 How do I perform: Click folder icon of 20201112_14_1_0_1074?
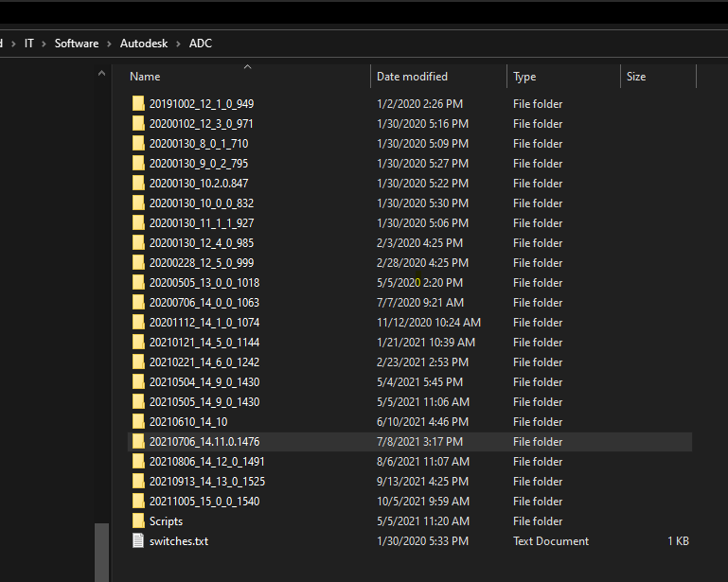pyautogui.click(x=138, y=323)
